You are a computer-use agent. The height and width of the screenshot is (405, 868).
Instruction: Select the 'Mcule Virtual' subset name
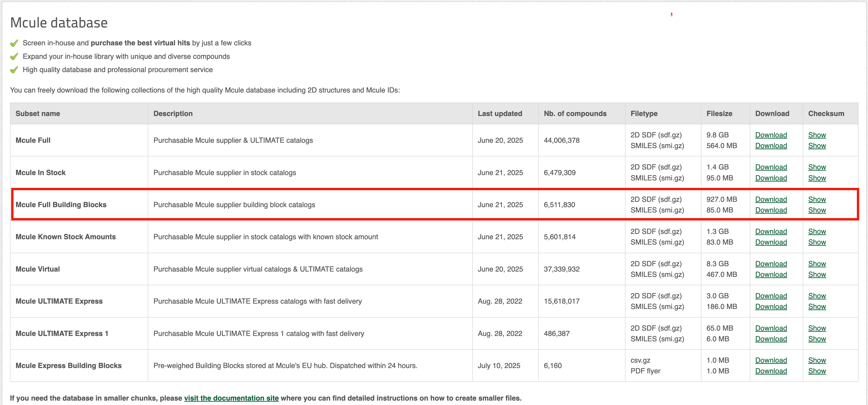(x=38, y=269)
